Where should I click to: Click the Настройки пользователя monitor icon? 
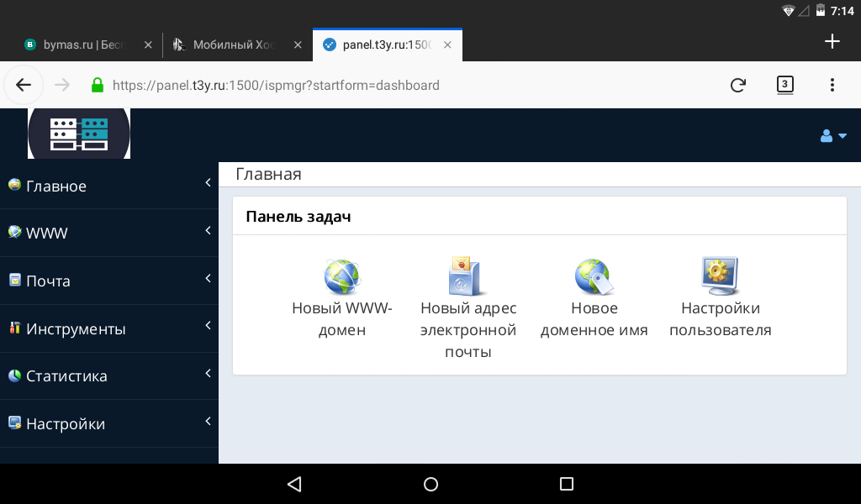click(720, 276)
